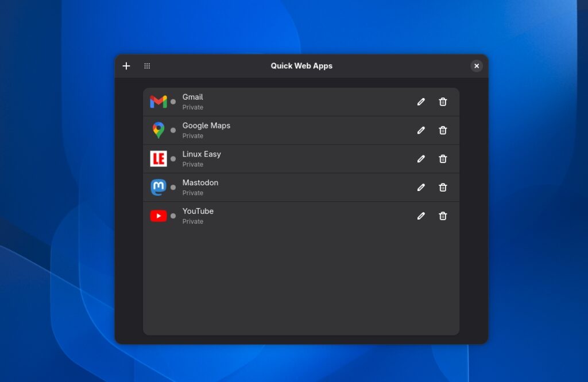Viewport: 588px width, 382px height.
Task: Edit the Google Maps web app
Action: coord(421,130)
